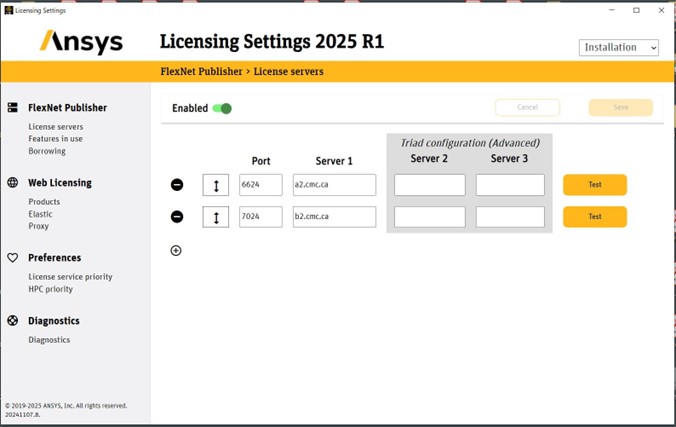Remove the a2.cmc.ca server row
This screenshot has height=427, width=676.
[177, 185]
